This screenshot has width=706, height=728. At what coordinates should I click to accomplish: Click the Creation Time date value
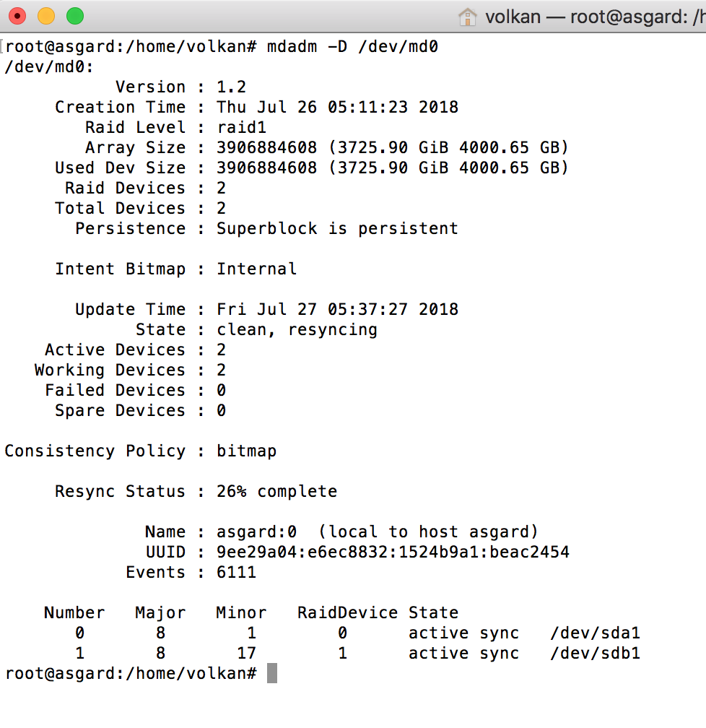[337, 108]
